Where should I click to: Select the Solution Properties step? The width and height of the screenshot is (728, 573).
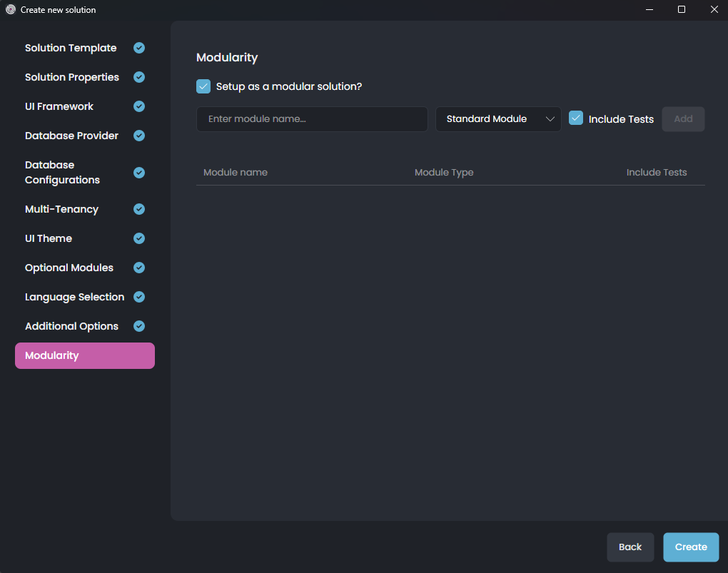pos(71,76)
